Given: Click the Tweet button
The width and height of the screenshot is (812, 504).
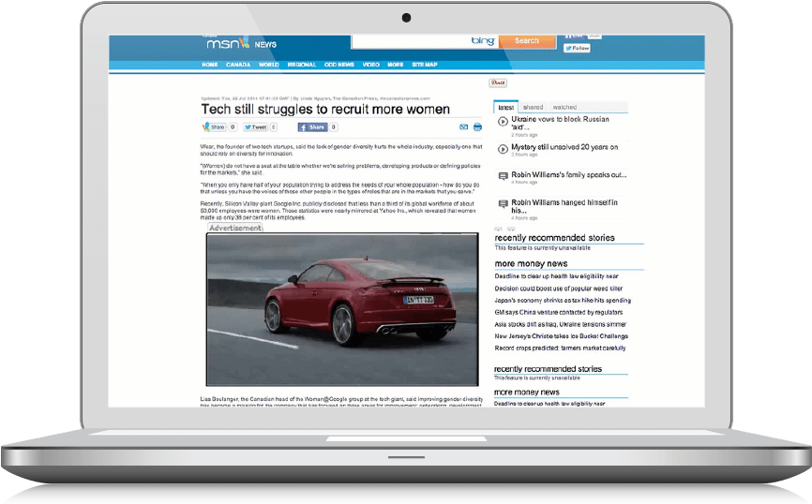Looking at the screenshot, I should tap(255, 126).
